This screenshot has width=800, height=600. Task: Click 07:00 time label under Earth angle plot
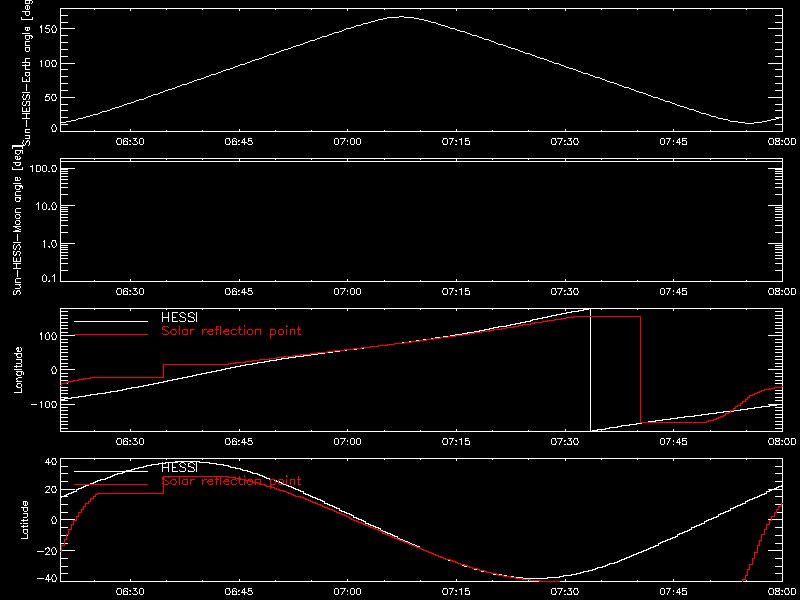point(347,142)
